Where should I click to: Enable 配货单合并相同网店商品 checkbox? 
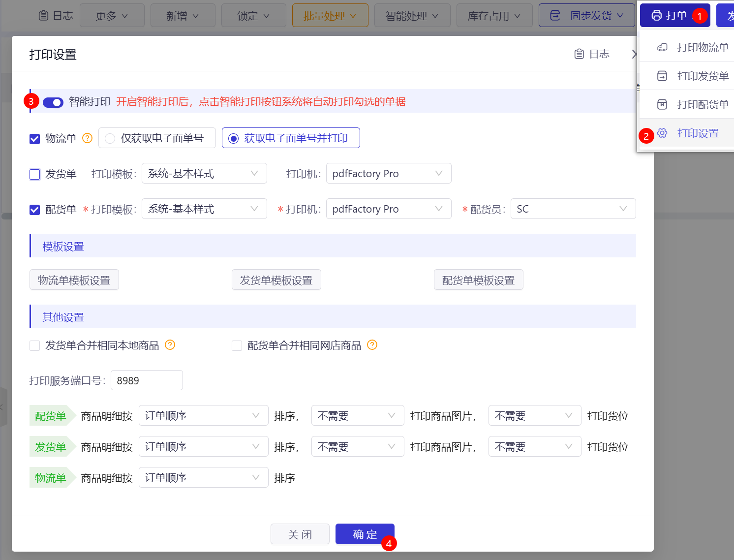237,345
